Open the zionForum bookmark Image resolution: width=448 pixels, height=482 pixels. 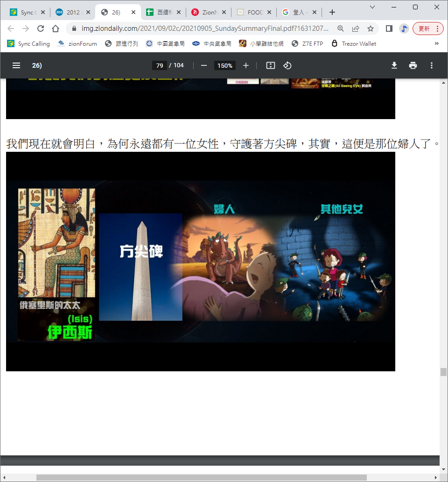[77, 43]
